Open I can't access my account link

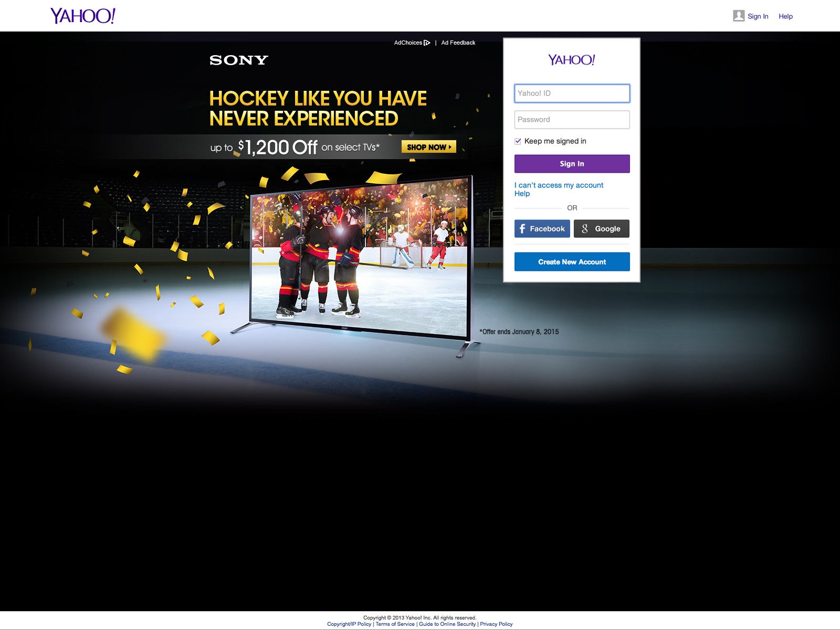pyautogui.click(x=559, y=185)
